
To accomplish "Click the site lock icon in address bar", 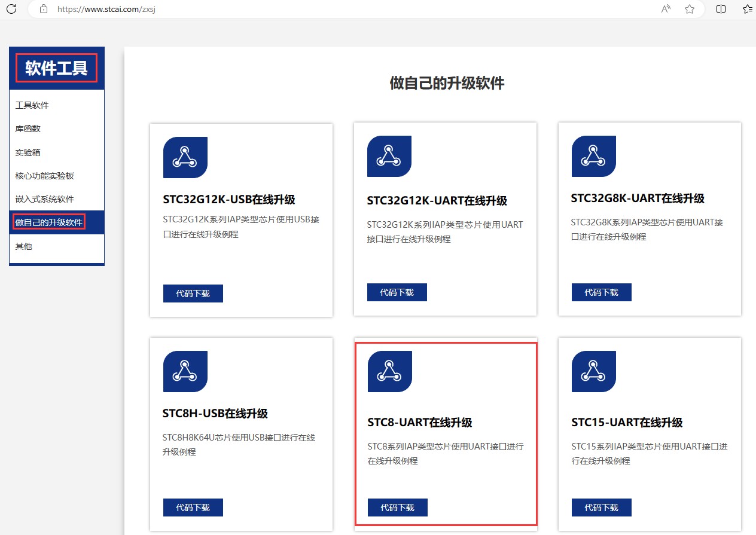I will tap(43, 9).
